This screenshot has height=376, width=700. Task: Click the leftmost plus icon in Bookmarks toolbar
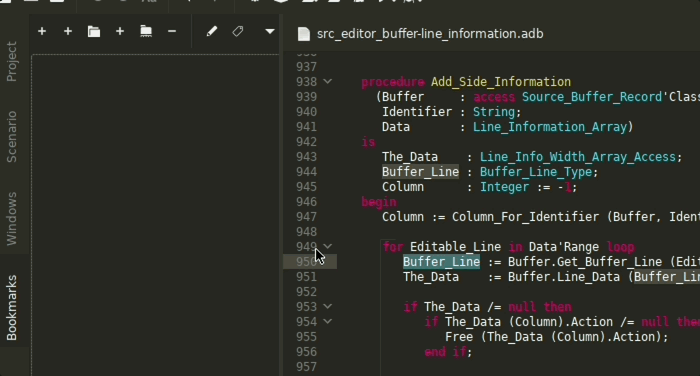pos(42,31)
